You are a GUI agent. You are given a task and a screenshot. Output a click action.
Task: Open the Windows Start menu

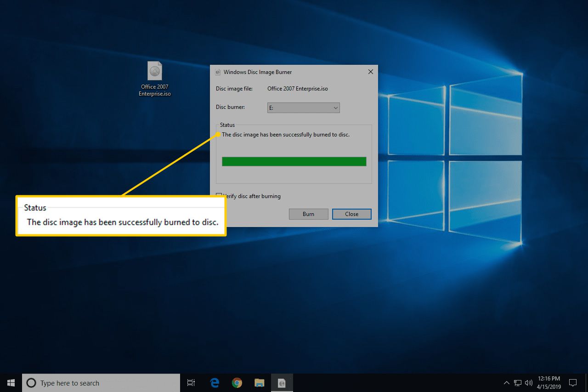tap(11, 383)
